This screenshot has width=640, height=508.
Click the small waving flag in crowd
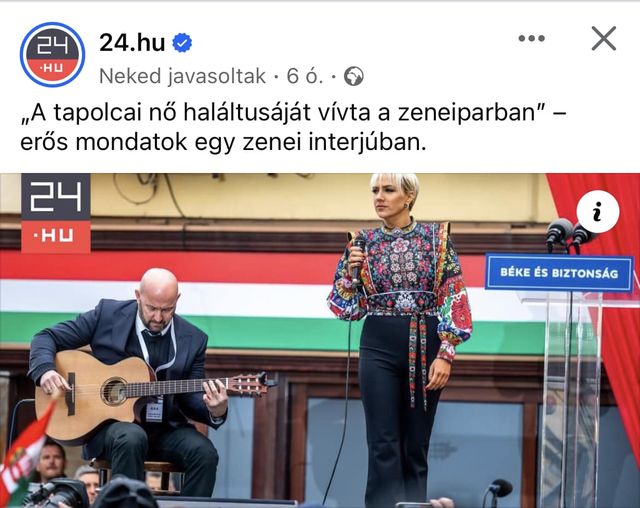pos(24,453)
